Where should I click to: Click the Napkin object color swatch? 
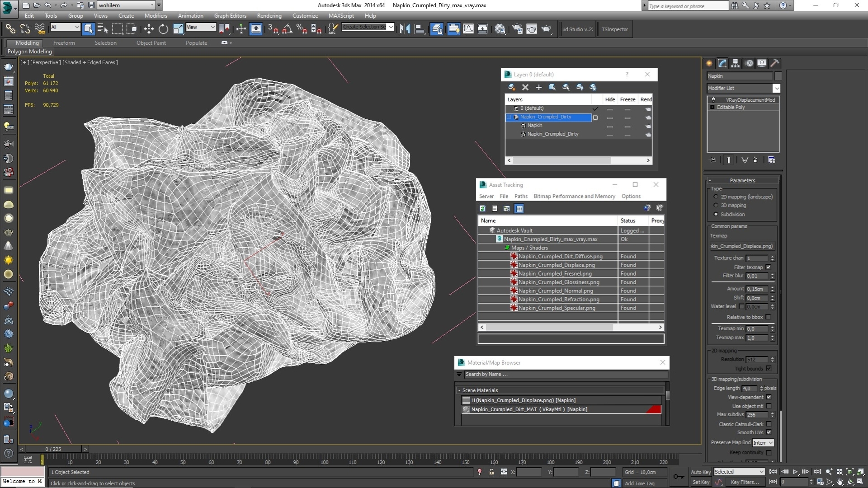pyautogui.click(x=778, y=76)
